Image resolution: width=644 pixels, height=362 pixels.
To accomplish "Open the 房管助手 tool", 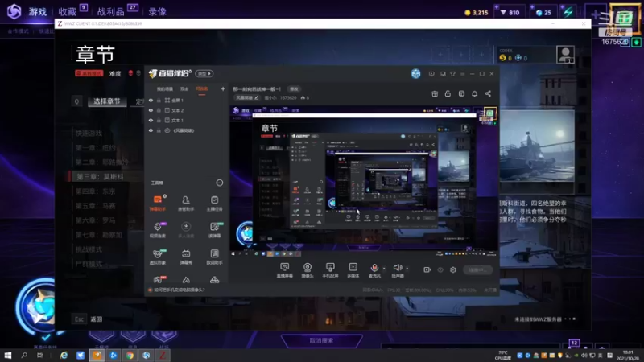I will click(x=186, y=203).
